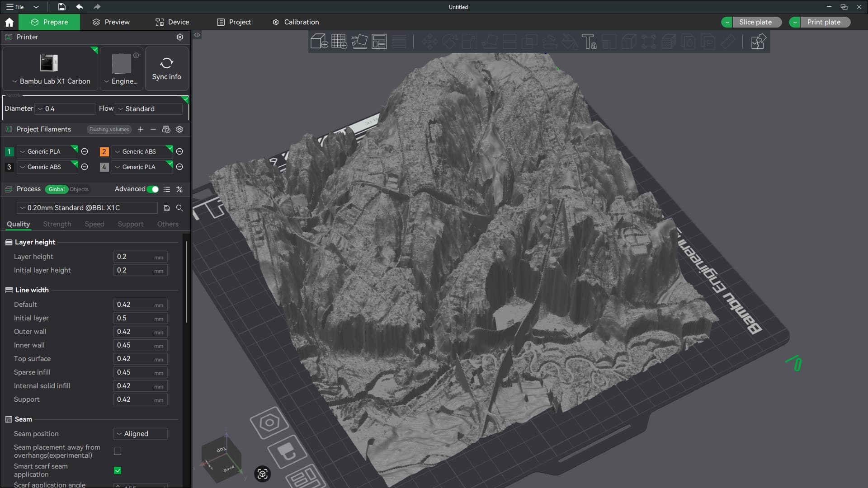Screen dimensions: 868x488
Task: Add a new filament with plus icon
Action: click(141, 129)
